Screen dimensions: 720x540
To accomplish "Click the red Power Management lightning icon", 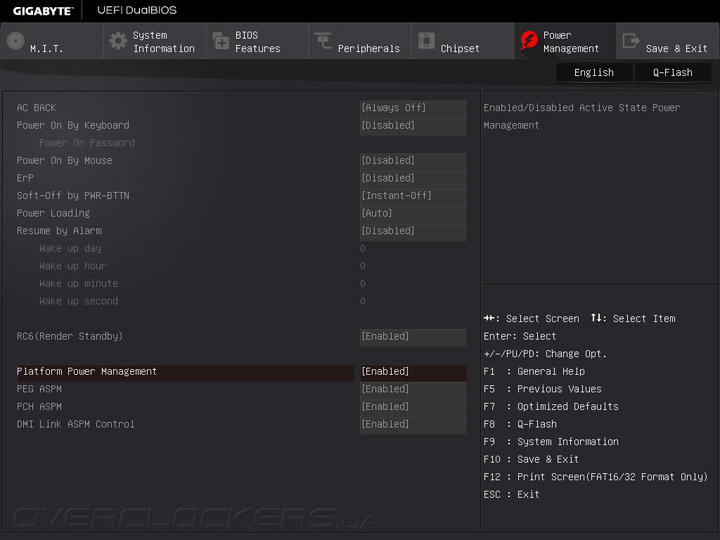I will point(529,41).
